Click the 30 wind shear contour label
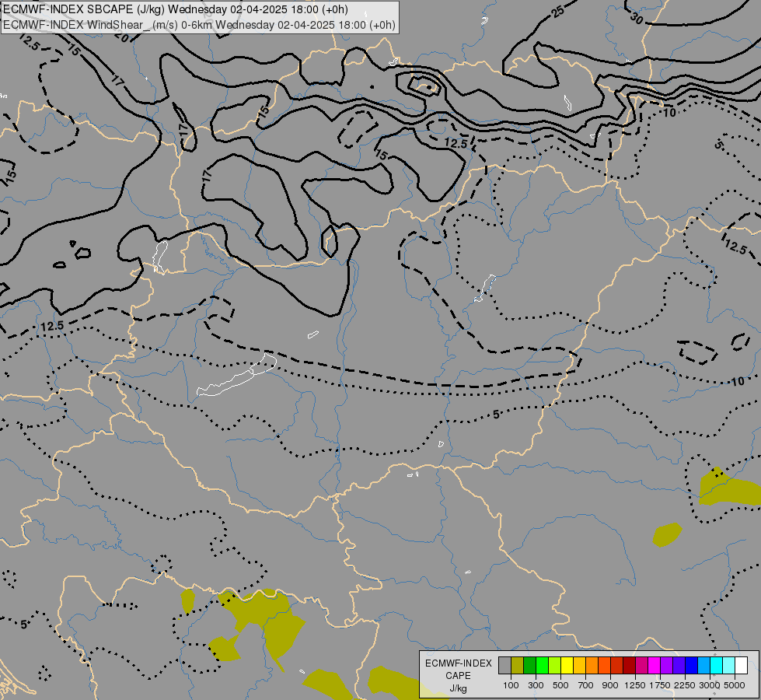 pos(637,19)
